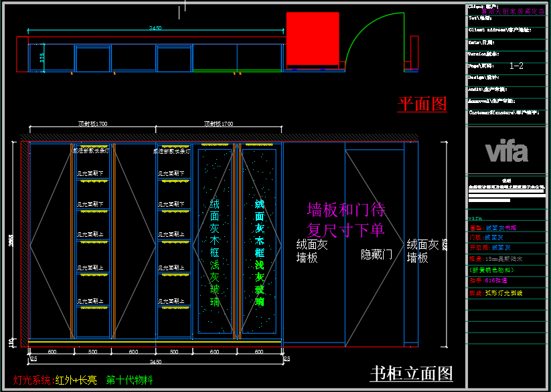
Task: Click the red 平面图 title text
Action: click(422, 104)
